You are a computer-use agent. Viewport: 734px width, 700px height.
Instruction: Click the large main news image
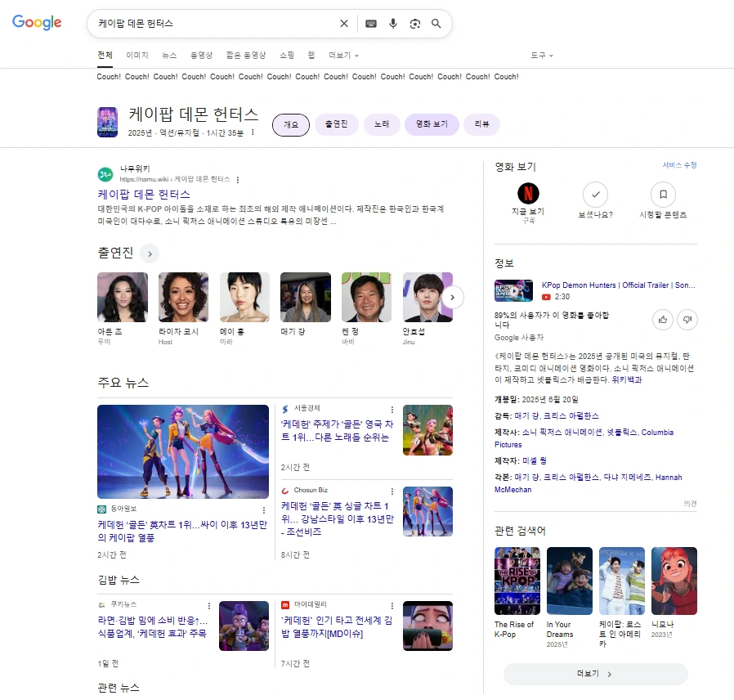pyautogui.click(x=183, y=452)
